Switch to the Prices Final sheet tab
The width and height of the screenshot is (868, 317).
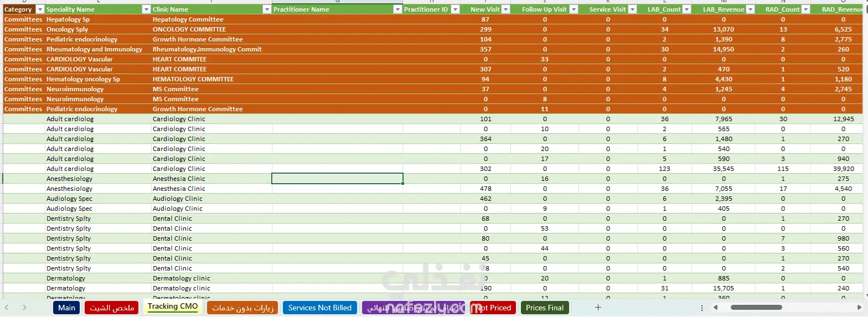(545, 308)
